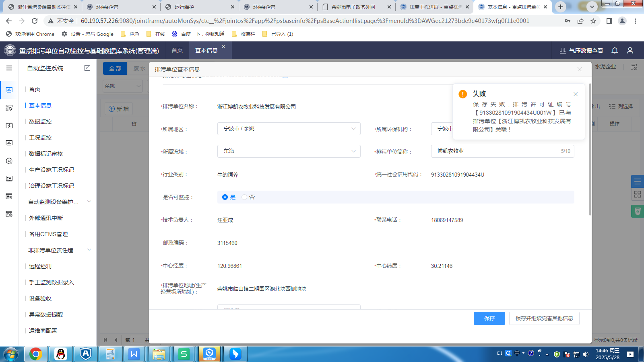Collapse the 自动监控系统 sidebar panel icon

point(87,68)
